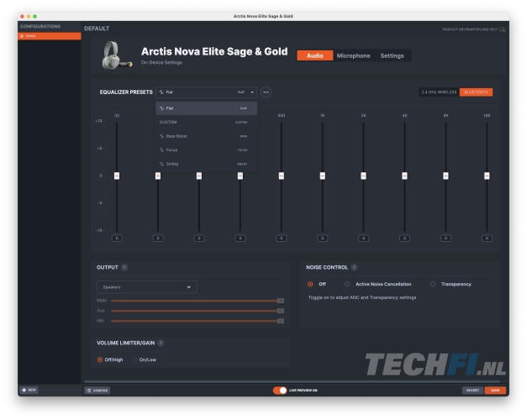Image resolution: width=527 pixels, height=420 pixels.
Task: Switch to the Microphone tab
Action: click(353, 55)
